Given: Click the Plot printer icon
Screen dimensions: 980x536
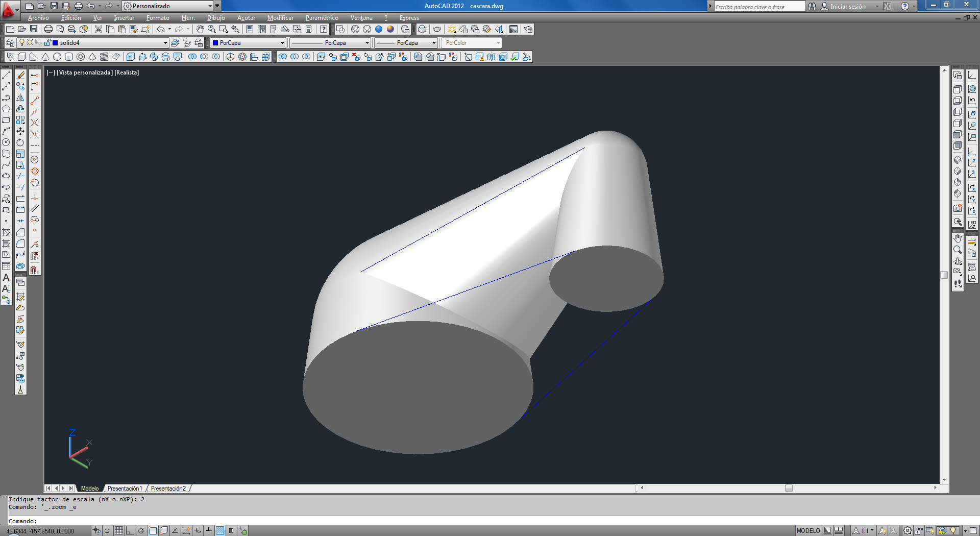Looking at the screenshot, I should tap(48, 29).
